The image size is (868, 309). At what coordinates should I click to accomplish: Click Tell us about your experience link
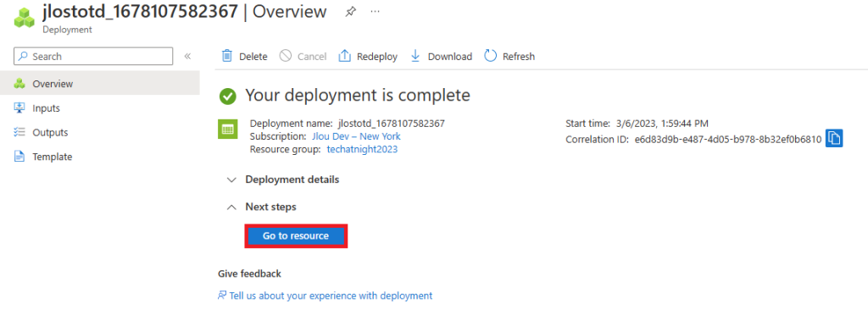[x=325, y=295]
